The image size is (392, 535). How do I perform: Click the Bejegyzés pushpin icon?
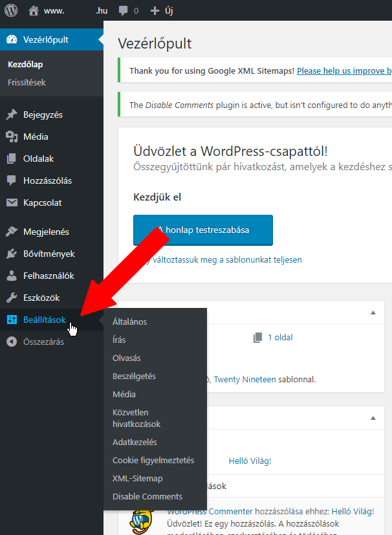(12, 115)
